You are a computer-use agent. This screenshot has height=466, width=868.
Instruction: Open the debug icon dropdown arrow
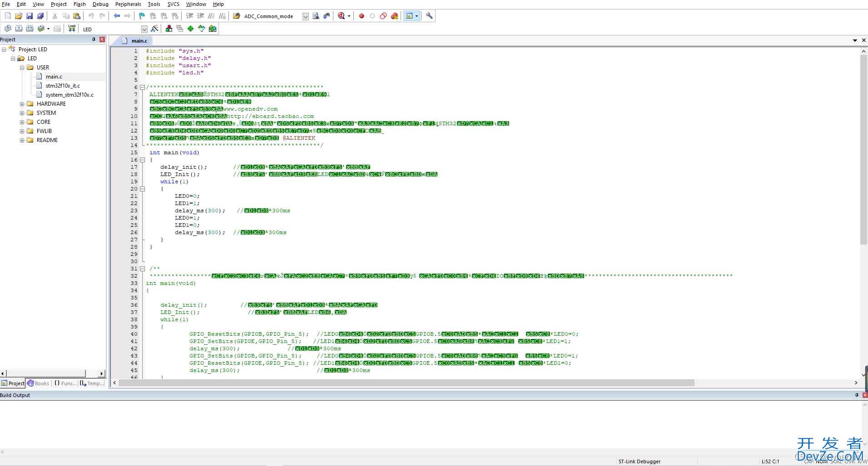(x=349, y=16)
